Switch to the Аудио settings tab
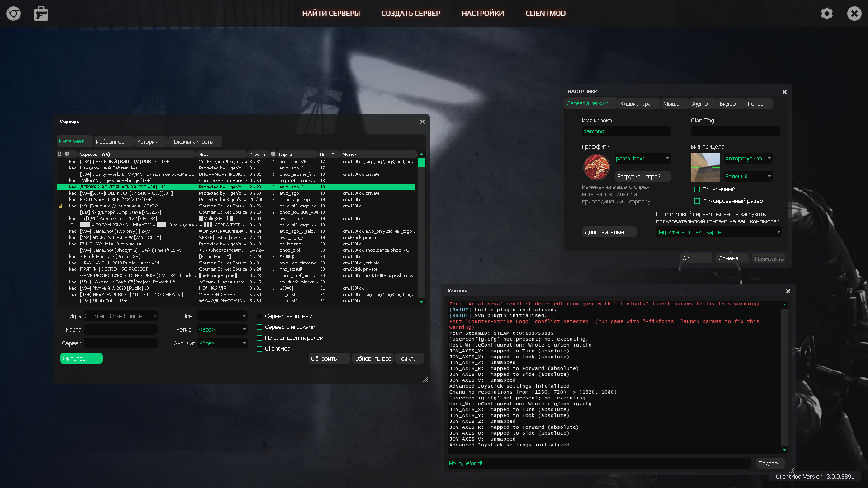868x488 pixels. [x=703, y=103]
